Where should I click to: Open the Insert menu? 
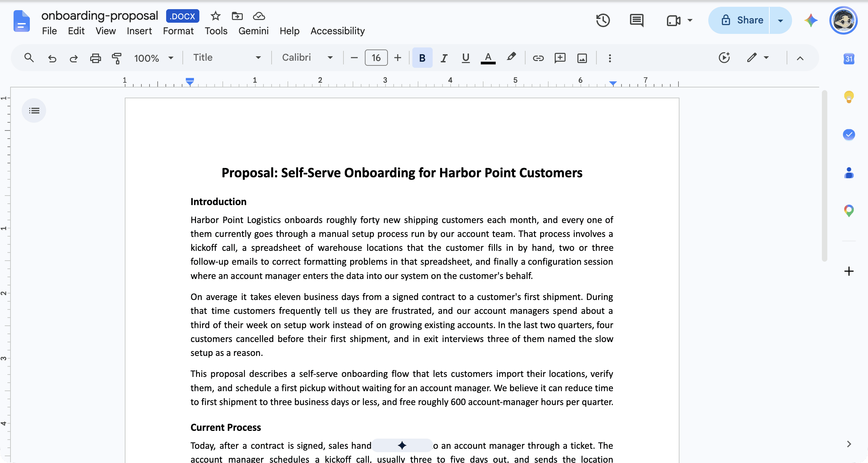click(x=139, y=31)
